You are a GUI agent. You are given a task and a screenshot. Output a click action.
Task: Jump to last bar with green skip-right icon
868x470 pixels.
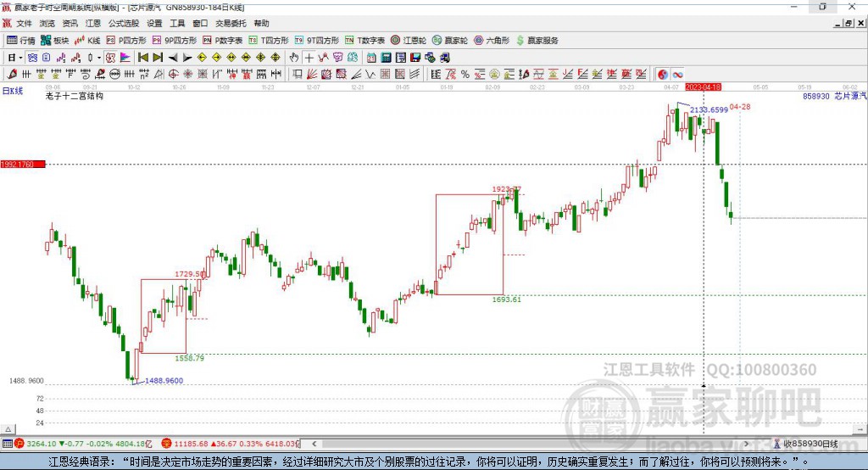[158, 58]
